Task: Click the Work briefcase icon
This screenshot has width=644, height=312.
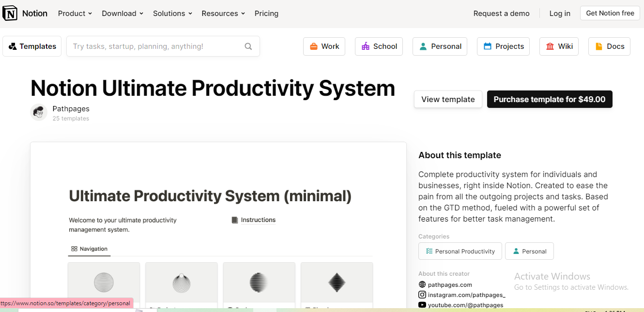Action: point(314,46)
